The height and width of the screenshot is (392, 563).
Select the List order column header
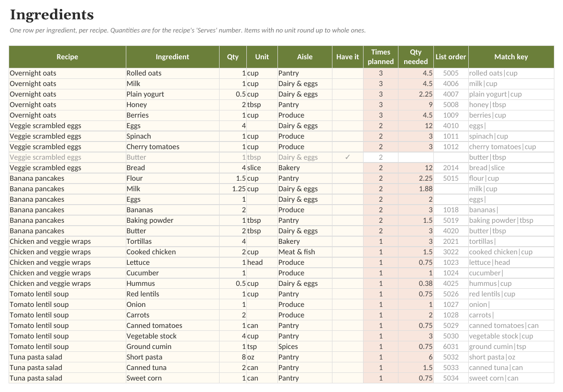point(451,57)
